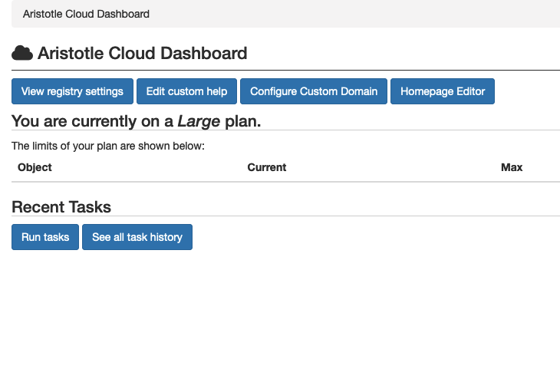Image resolution: width=560 pixels, height=392 pixels.
Task: Launch the Homepage Editor
Action: pos(443,91)
